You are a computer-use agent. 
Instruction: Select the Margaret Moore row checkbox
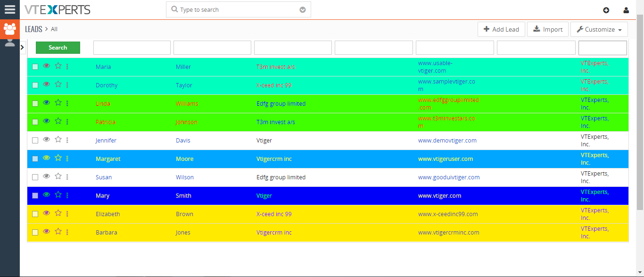coord(35,159)
